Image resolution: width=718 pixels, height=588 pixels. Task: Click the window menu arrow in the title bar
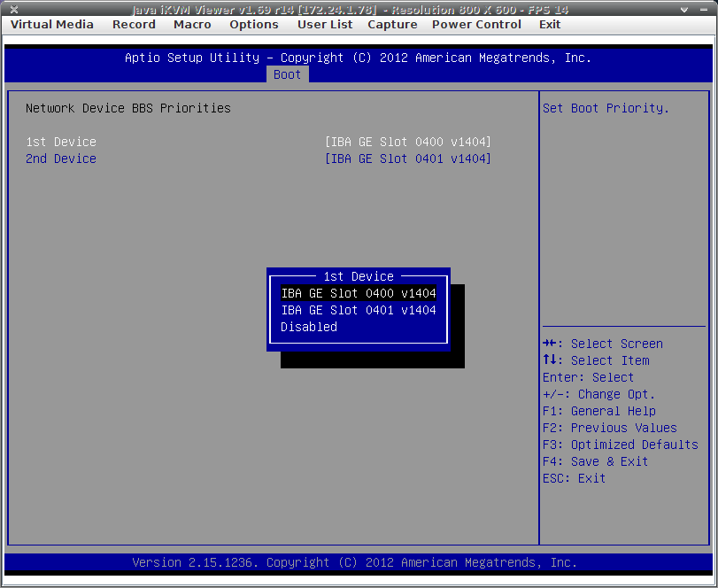[x=683, y=9]
